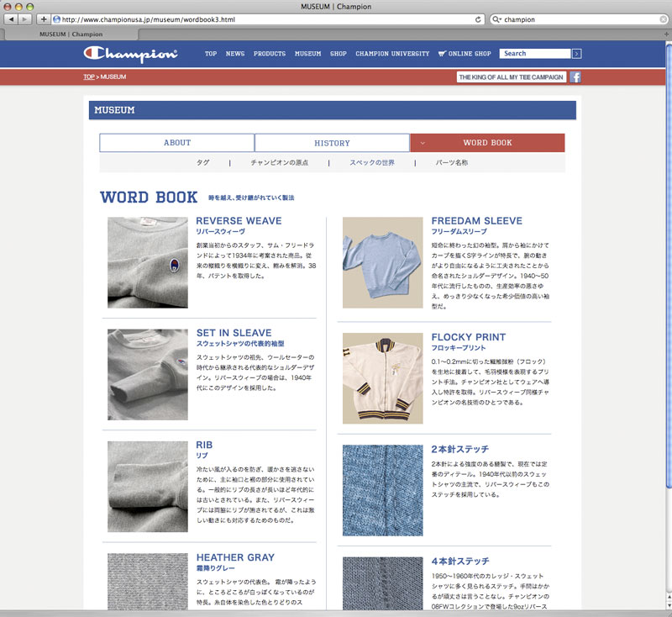Open the Facebook icon link

click(x=576, y=76)
